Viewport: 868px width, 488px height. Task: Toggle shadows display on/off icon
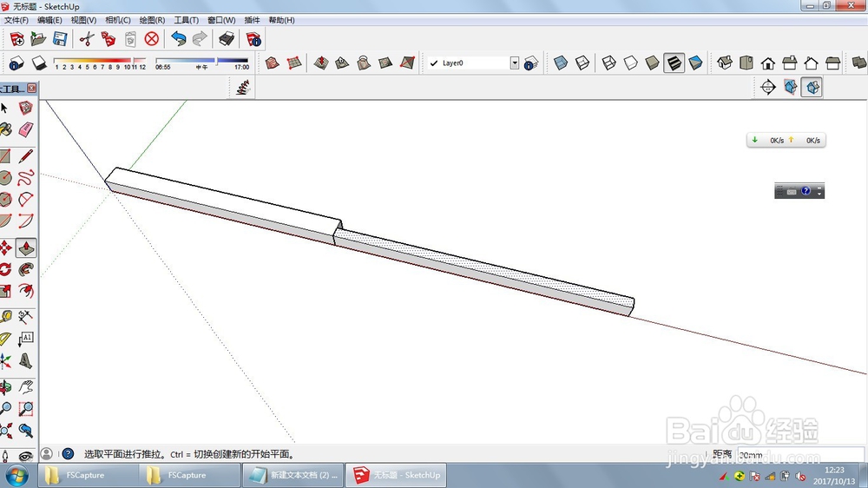pos(39,63)
